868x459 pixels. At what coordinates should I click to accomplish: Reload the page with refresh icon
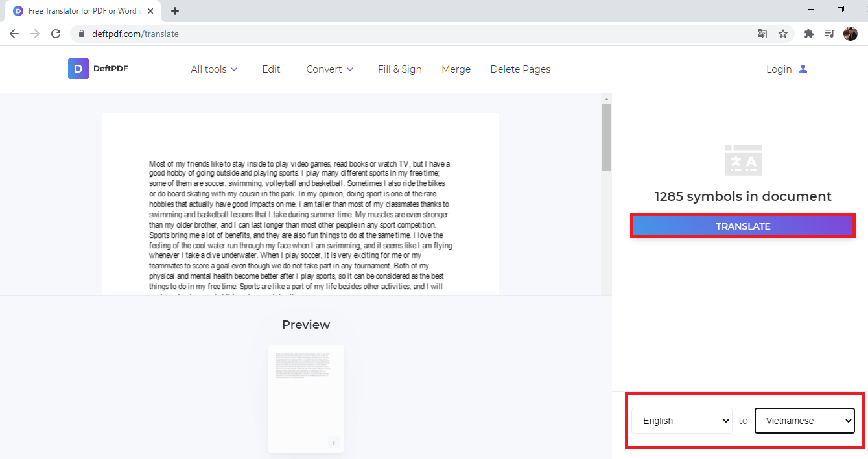56,34
